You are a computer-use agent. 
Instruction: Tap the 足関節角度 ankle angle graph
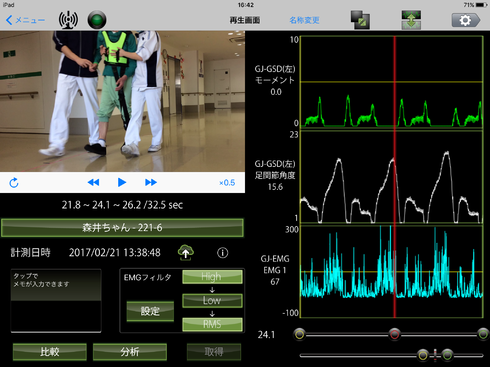click(x=392, y=177)
